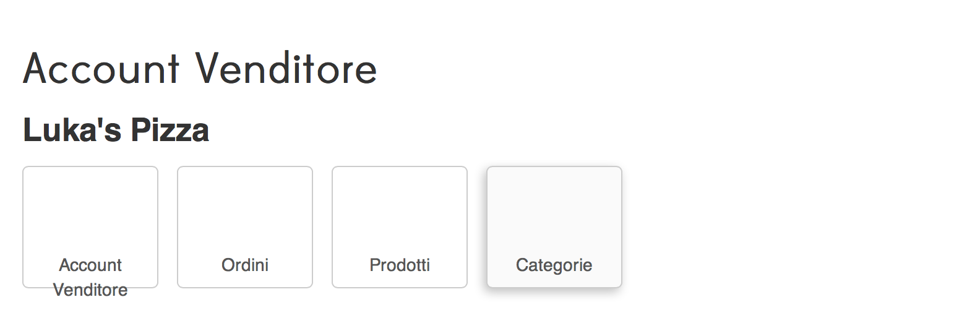
Task: Go to the Prodotti tile
Action: [x=400, y=227]
